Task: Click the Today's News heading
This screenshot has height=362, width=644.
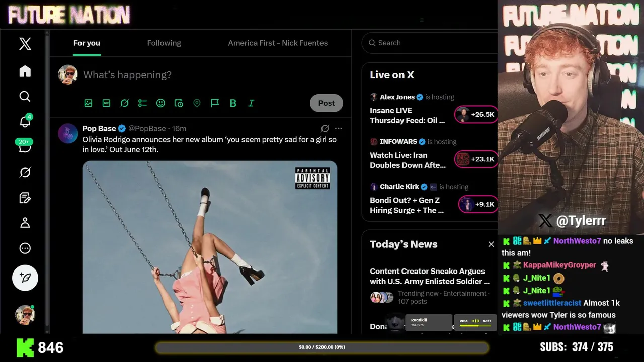Action: tap(404, 244)
